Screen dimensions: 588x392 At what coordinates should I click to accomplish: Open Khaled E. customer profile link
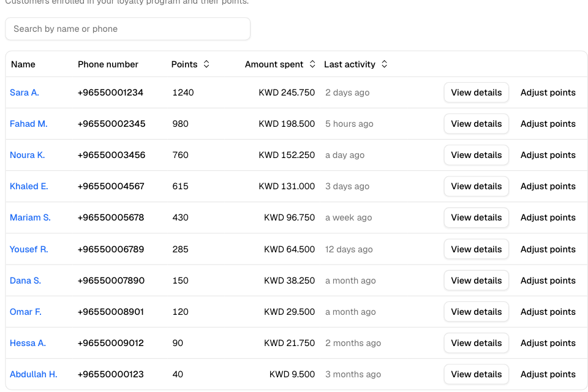(x=29, y=186)
